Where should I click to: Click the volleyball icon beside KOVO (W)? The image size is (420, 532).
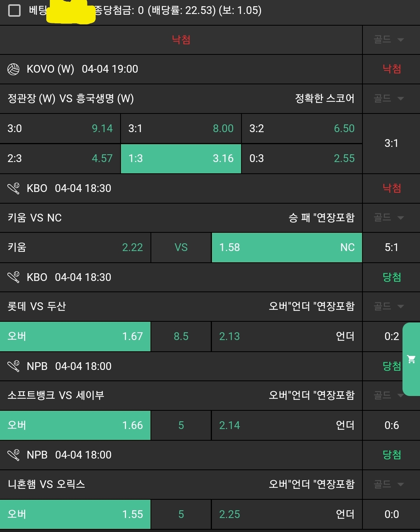tap(13, 69)
